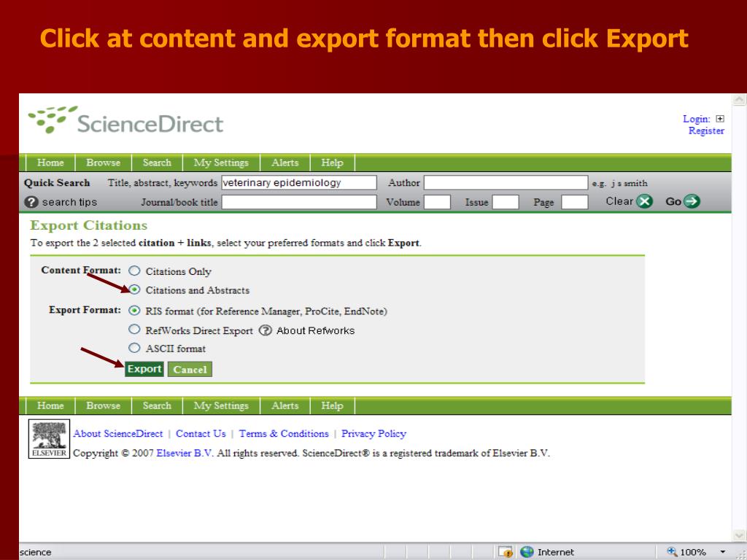Viewport: 747px width, 560px height.
Task: Open the Register link
Action: pyautogui.click(x=706, y=131)
